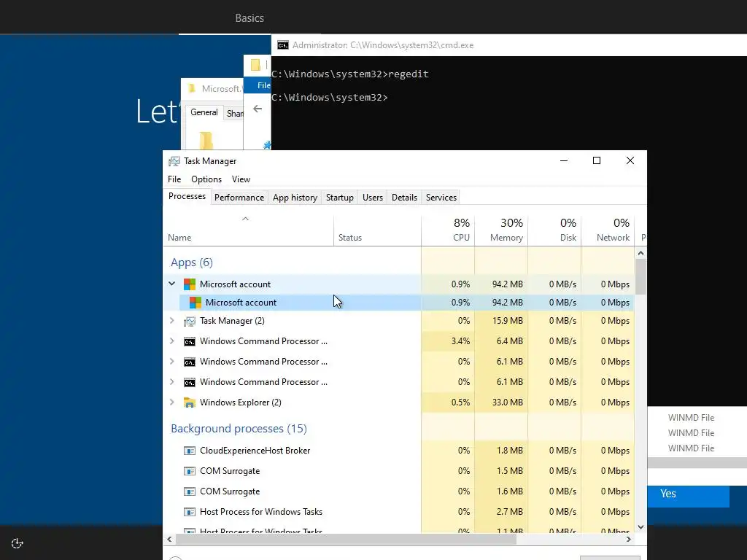Viewport: 747px width, 560px height.
Task: Expand the last Windows Command Processor row
Action: (172, 382)
